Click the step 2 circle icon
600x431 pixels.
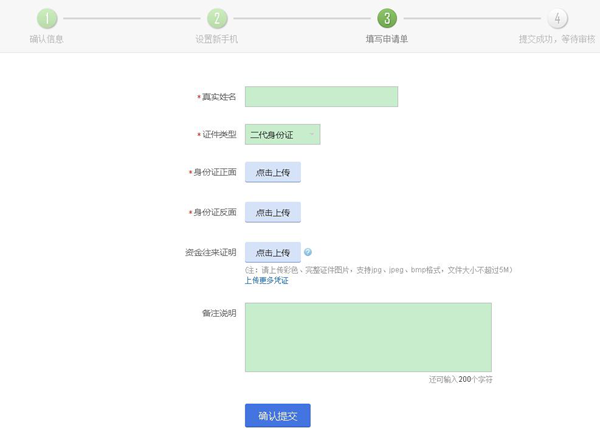217,19
